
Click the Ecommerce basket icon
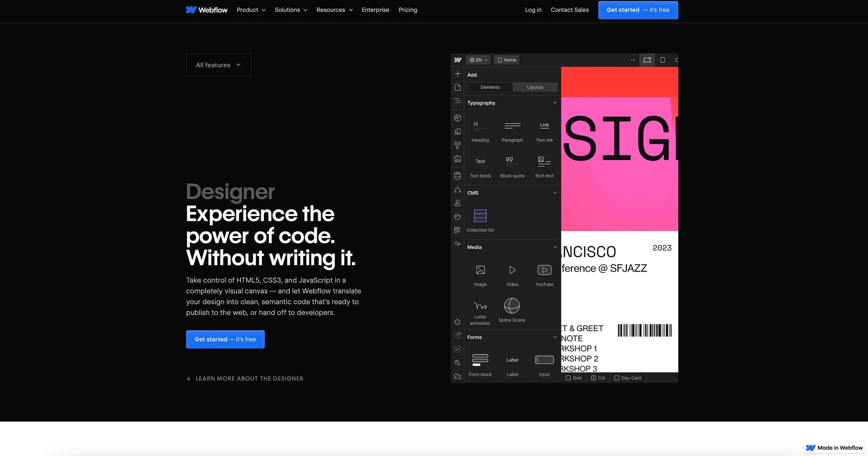point(457,216)
